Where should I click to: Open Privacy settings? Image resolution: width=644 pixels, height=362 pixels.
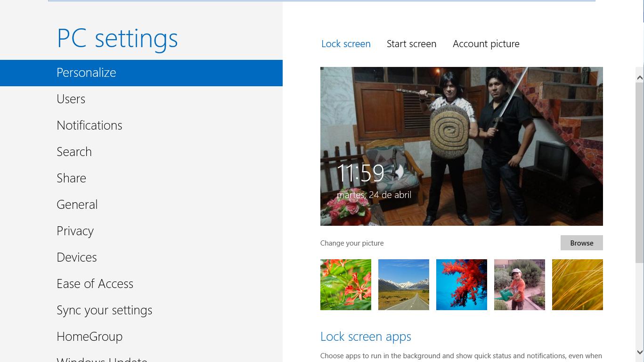(x=75, y=231)
